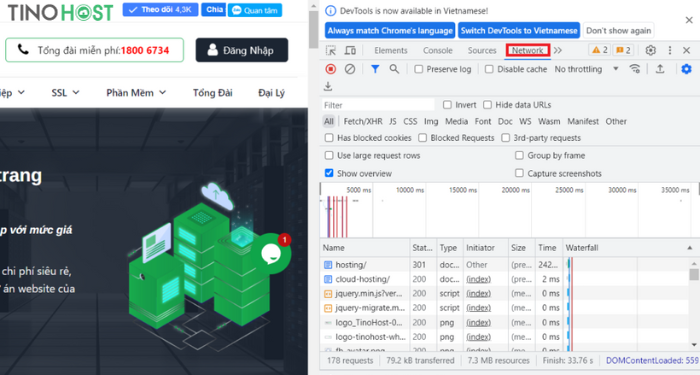Enable Capture screenshots checkbox
The width and height of the screenshot is (700, 375).
tap(519, 173)
